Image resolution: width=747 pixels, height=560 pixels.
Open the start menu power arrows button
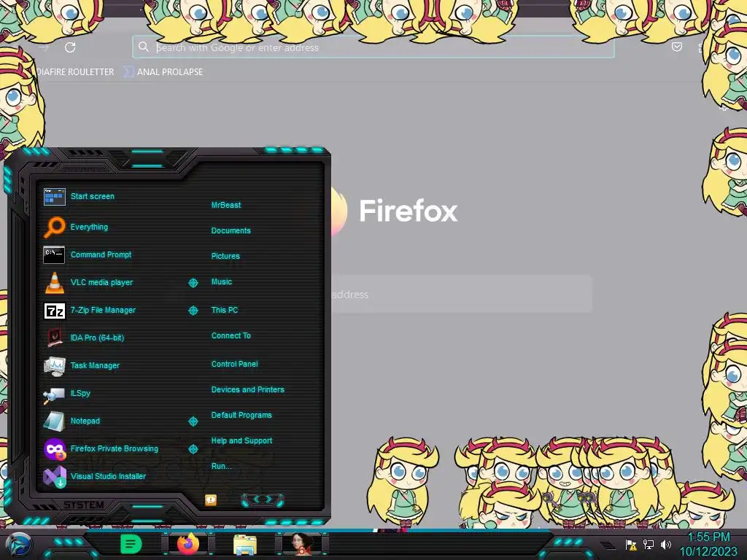pyautogui.click(x=263, y=499)
